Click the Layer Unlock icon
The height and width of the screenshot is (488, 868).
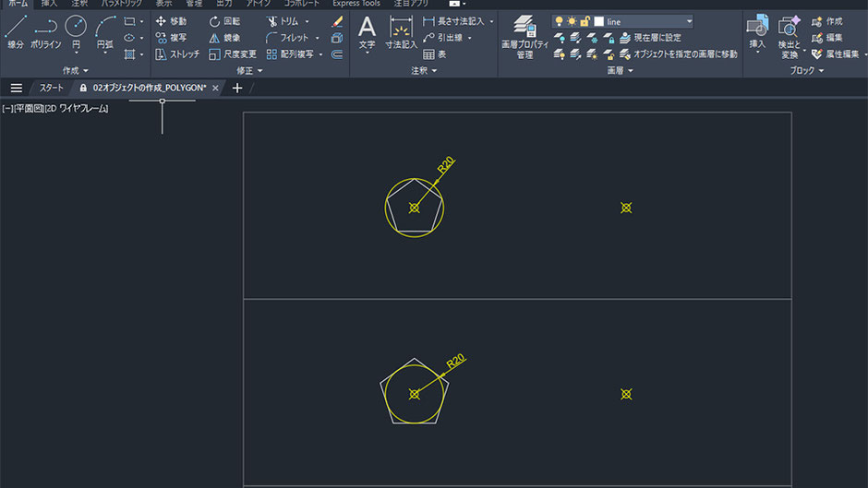(x=609, y=54)
